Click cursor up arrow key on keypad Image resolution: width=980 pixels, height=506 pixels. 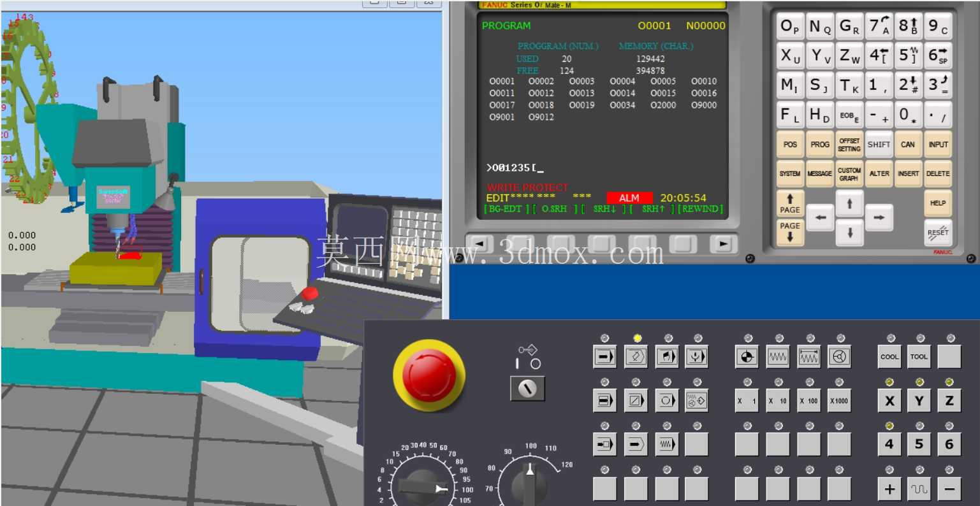[849, 204]
